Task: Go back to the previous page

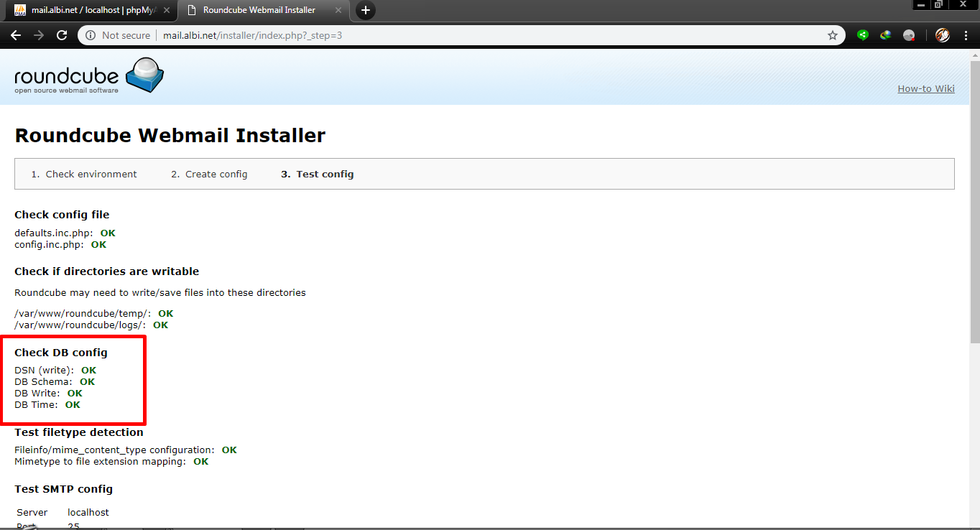Action: [x=16, y=35]
